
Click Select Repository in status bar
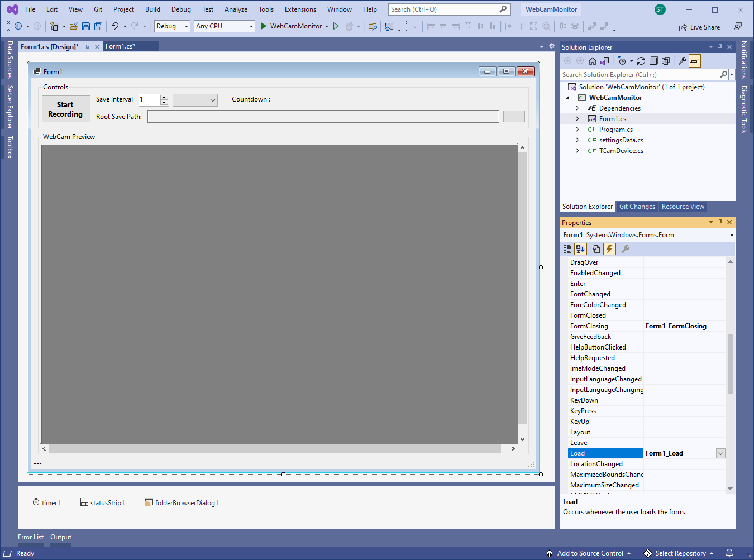[x=679, y=553]
